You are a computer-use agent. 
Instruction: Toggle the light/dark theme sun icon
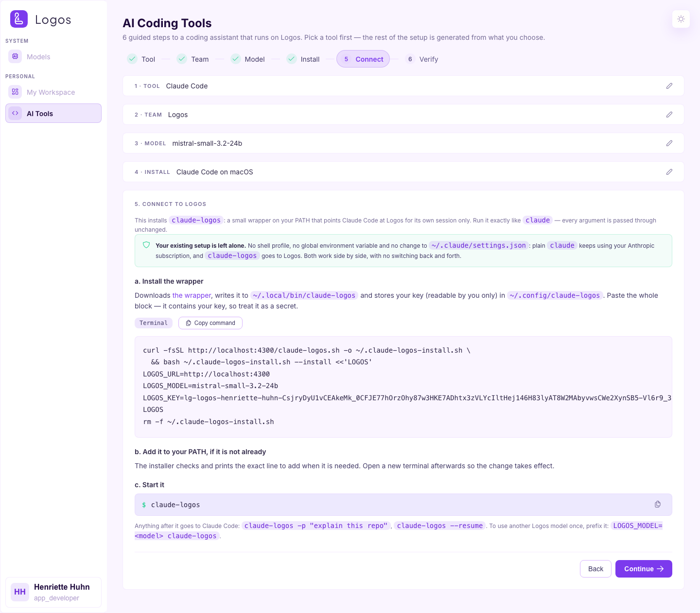coord(681,19)
